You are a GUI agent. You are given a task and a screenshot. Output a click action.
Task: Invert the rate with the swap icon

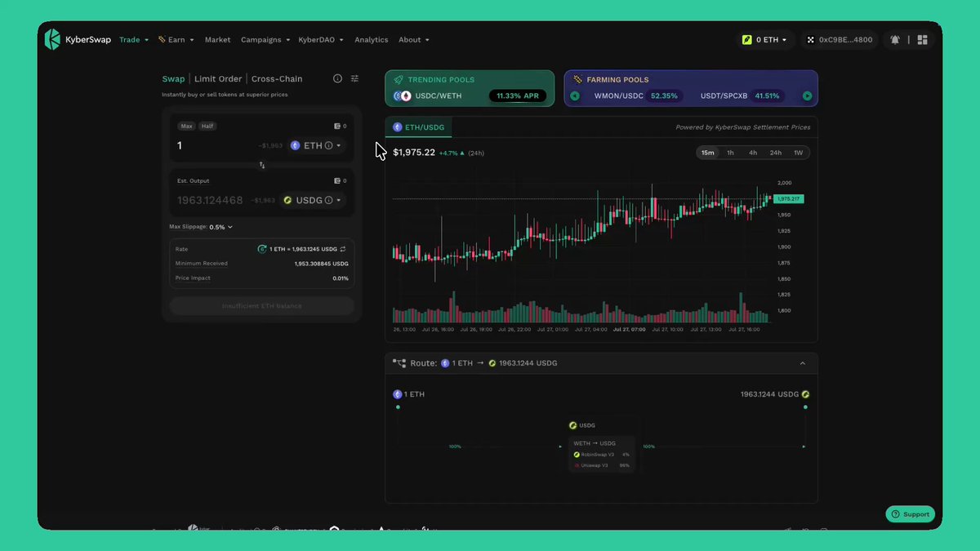point(343,249)
